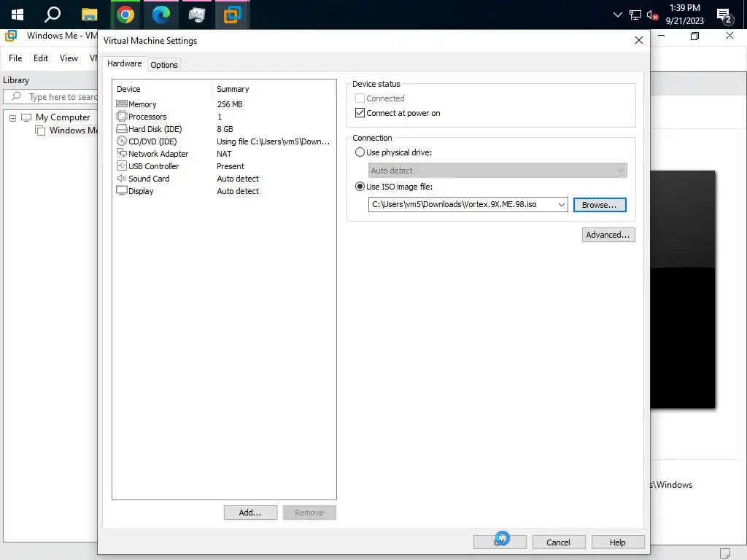Click the Advanced... button

point(608,235)
